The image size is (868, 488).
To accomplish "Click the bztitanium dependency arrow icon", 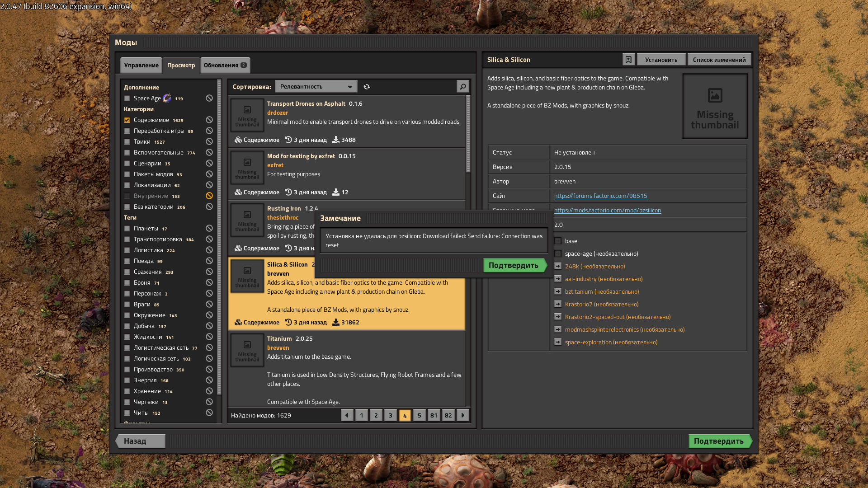I will [x=558, y=291].
